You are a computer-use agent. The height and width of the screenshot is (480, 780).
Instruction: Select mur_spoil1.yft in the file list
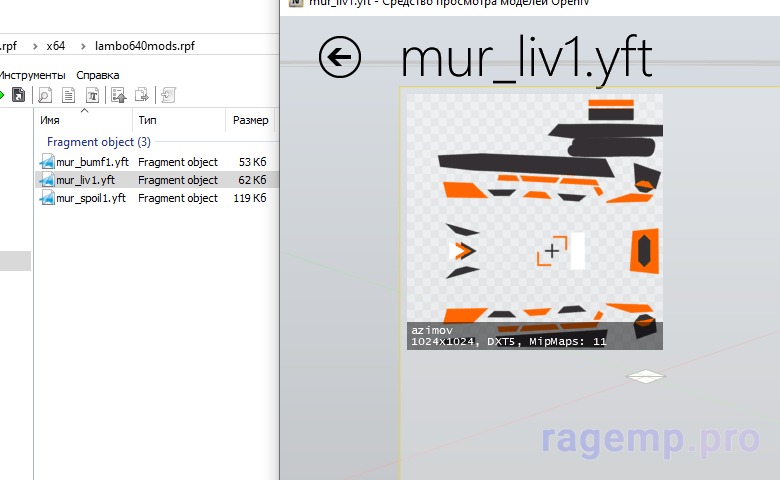[x=90, y=198]
